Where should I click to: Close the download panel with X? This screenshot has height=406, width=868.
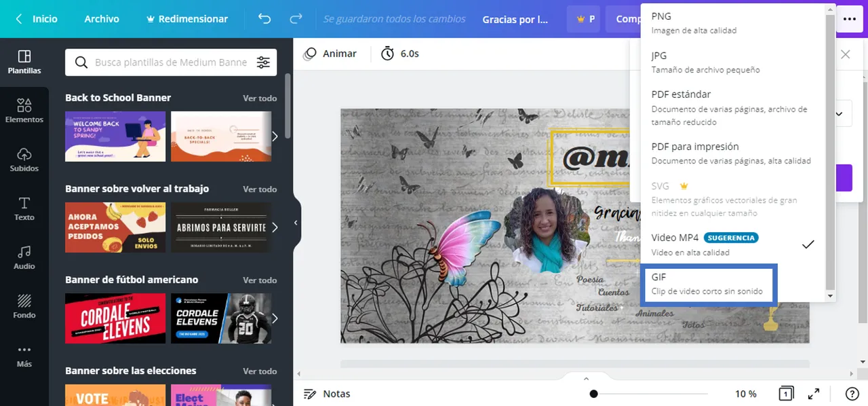click(846, 54)
